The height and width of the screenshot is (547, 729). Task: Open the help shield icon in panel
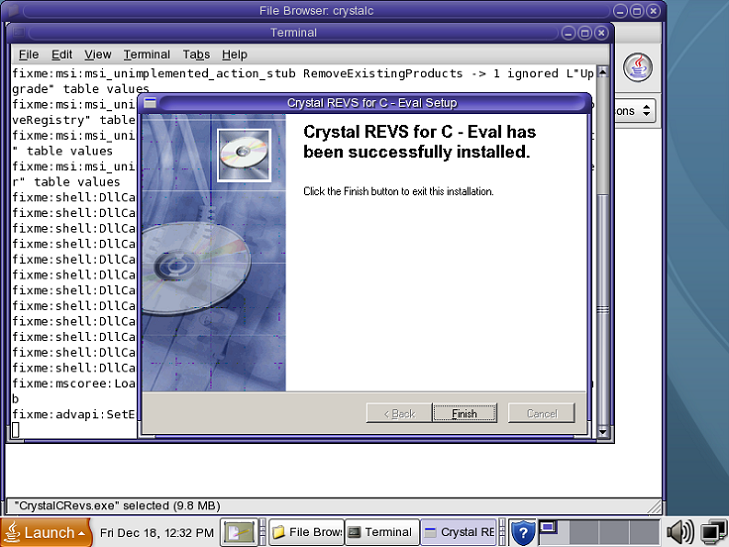pos(523,533)
